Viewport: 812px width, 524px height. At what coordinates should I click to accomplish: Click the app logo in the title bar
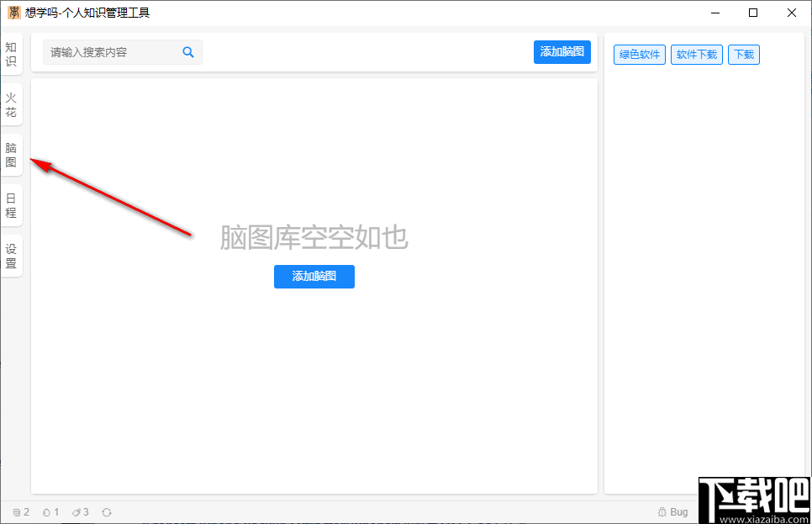[13, 13]
